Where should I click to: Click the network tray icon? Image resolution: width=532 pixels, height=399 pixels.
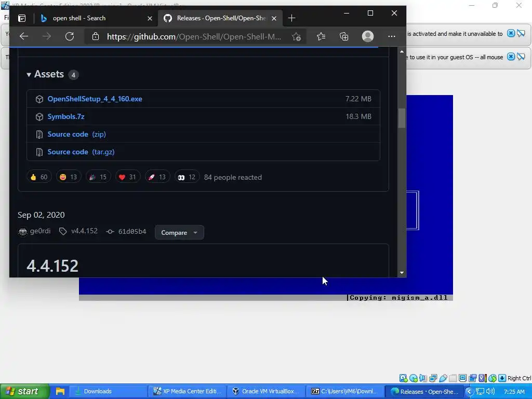(480, 392)
